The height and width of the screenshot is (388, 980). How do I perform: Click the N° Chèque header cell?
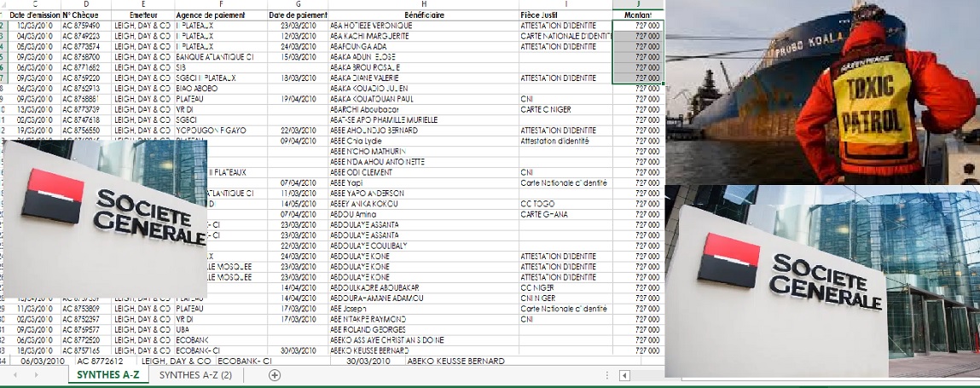tap(86, 15)
